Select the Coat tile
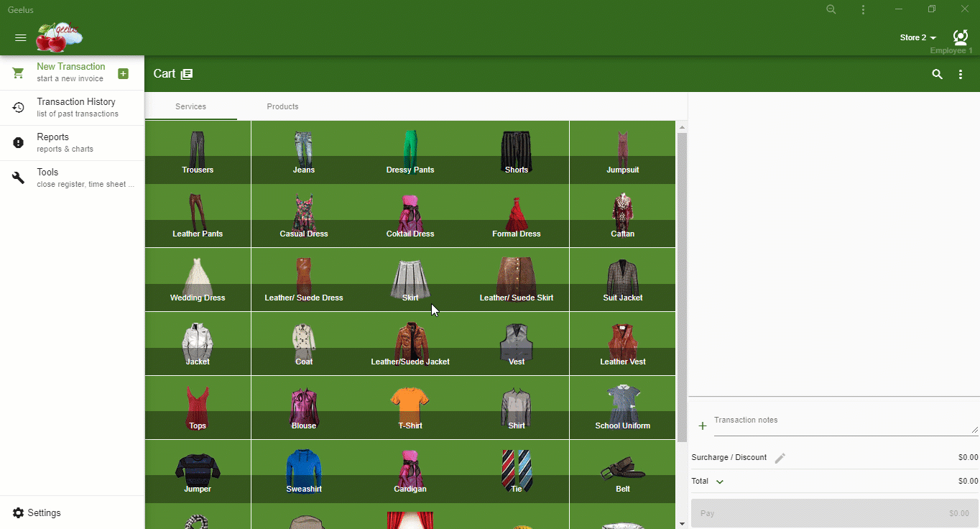 click(304, 344)
